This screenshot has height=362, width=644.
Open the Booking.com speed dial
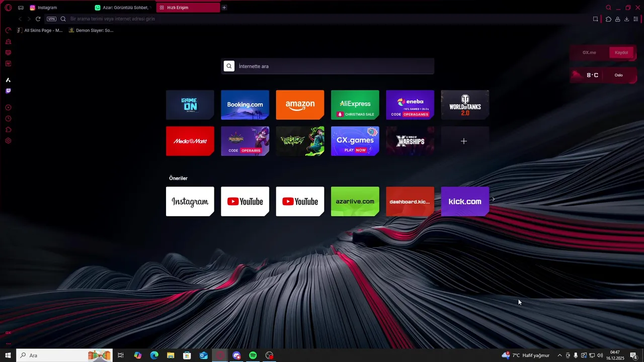(245, 105)
